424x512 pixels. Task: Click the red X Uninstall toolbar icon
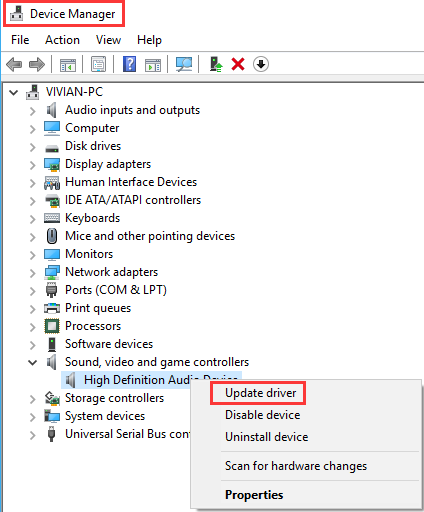coord(238,64)
